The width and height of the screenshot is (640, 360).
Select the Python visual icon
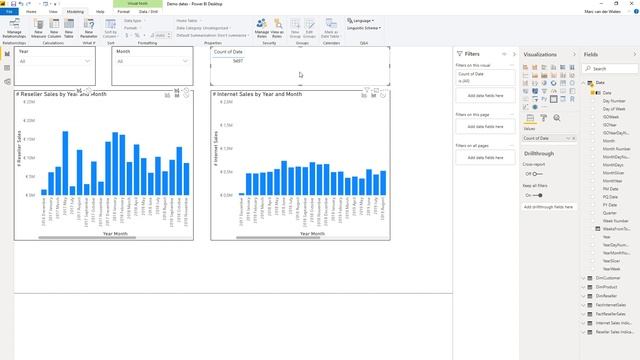(544, 99)
